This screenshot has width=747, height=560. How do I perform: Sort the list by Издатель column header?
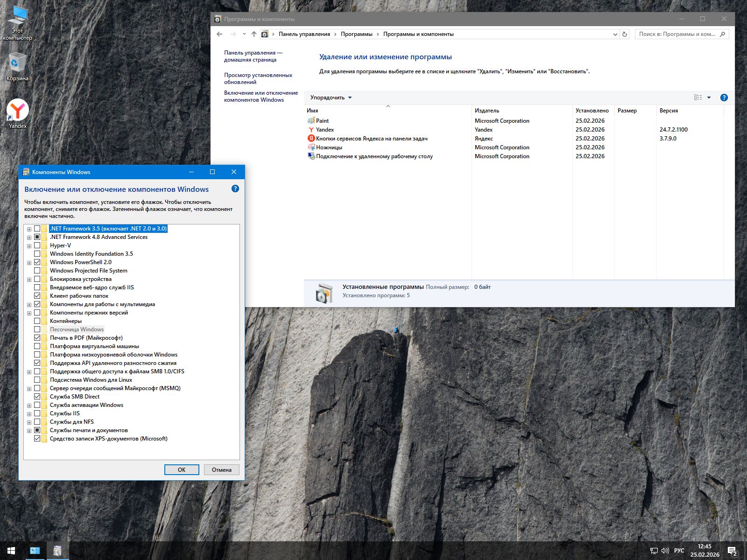point(487,111)
